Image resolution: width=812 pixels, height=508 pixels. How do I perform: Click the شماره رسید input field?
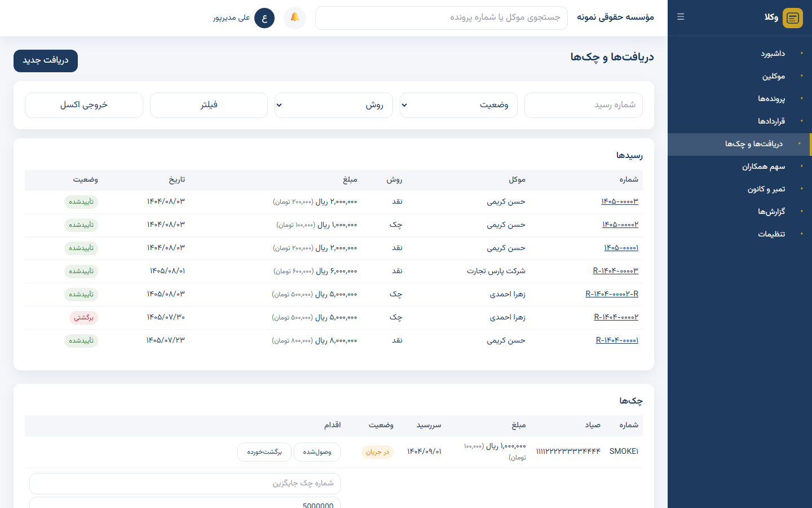tap(584, 105)
